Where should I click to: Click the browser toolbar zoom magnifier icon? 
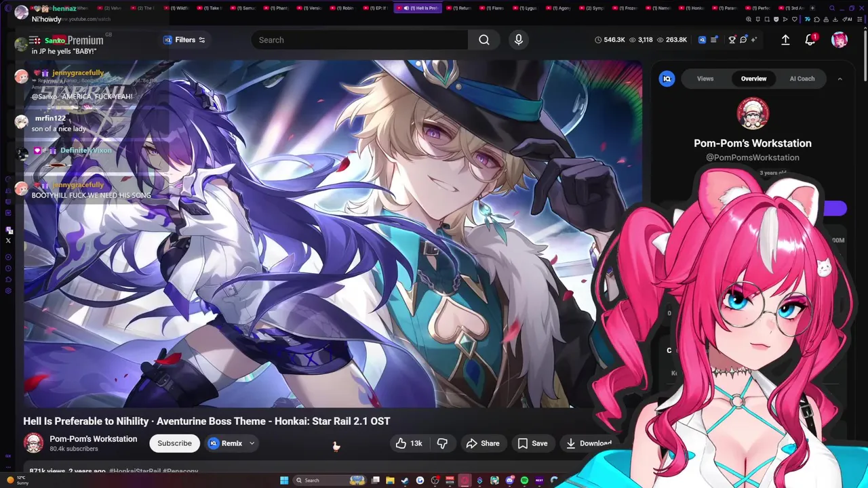[x=749, y=19]
